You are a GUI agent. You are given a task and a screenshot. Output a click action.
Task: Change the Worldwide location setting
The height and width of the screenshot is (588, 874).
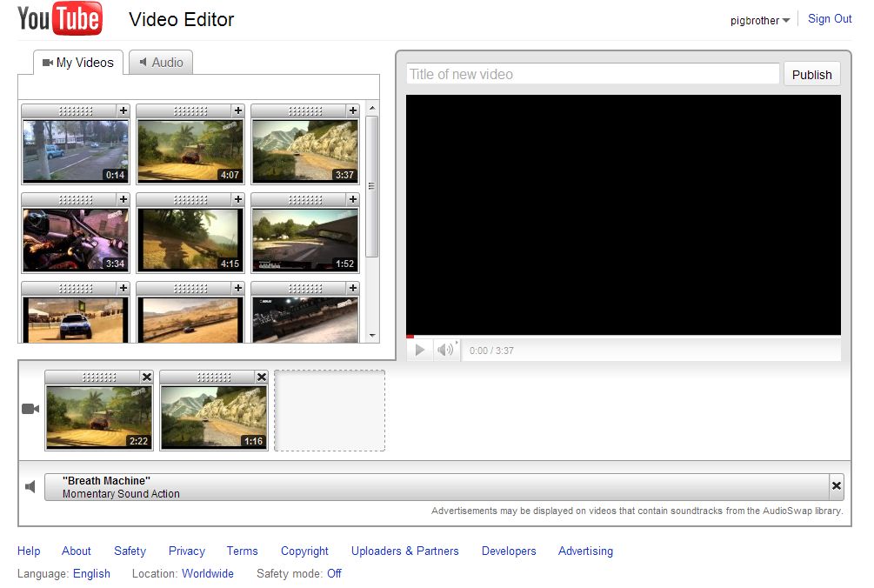(x=207, y=573)
